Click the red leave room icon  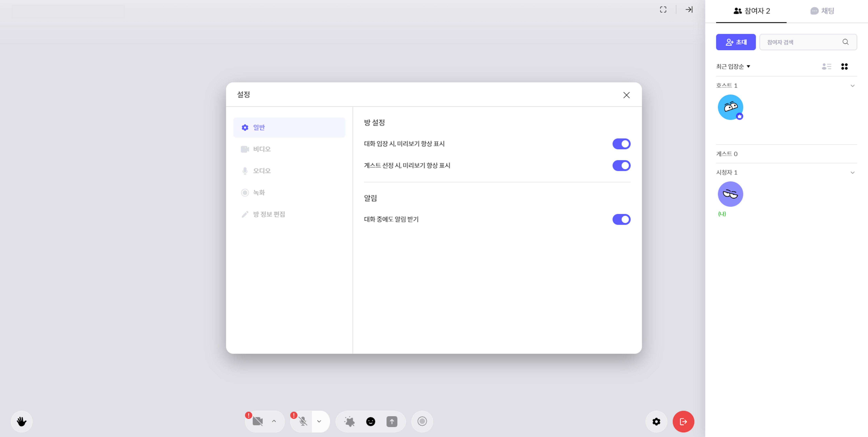pos(683,421)
